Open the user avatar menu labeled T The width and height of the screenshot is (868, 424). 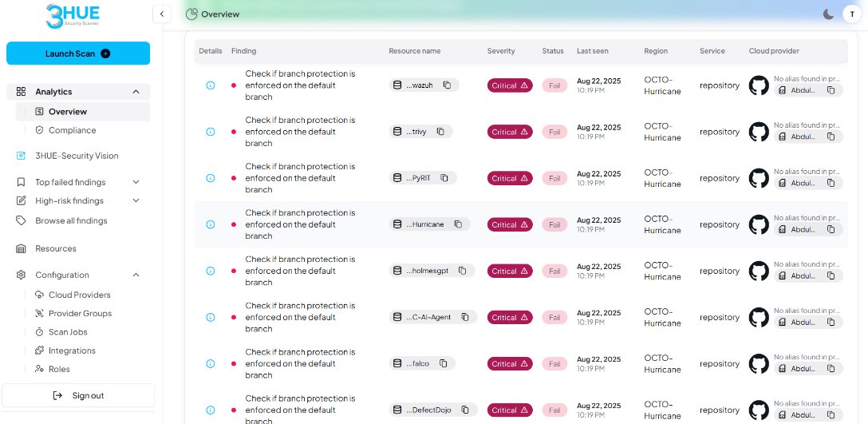852,14
